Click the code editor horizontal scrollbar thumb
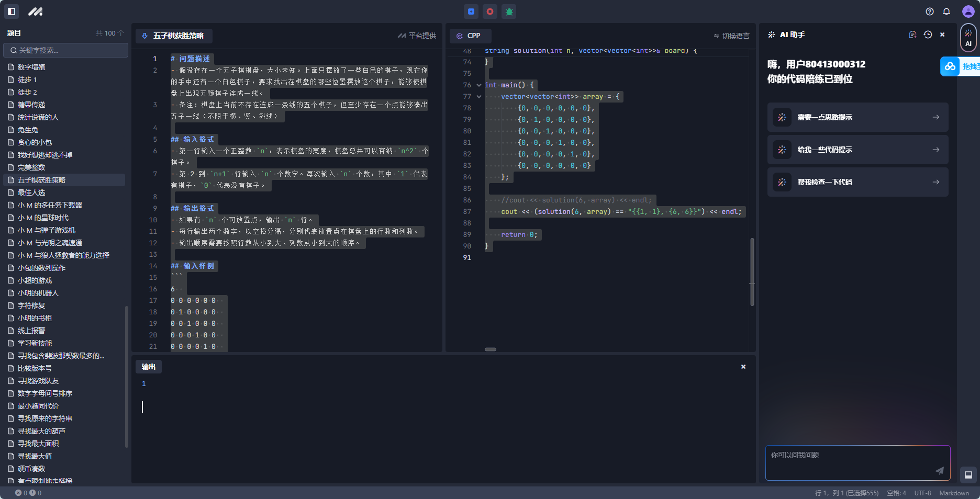 click(x=491, y=349)
